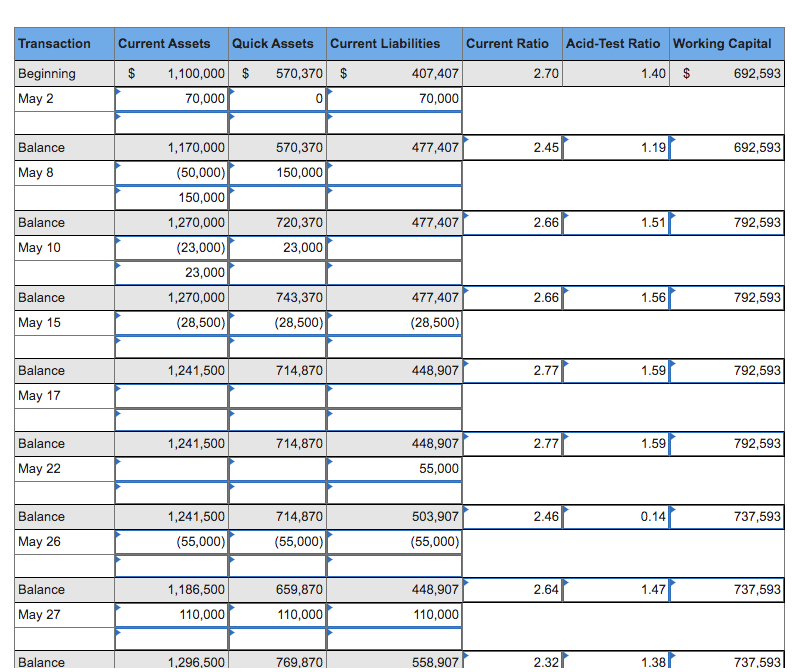Click the Acid-Test Ratio 1.51 cell
Viewport: 809px width, 672px height.
(x=616, y=223)
